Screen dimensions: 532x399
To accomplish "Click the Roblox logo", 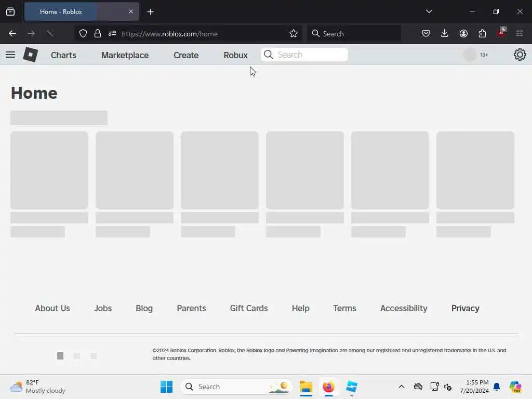I will coord(31,55).
